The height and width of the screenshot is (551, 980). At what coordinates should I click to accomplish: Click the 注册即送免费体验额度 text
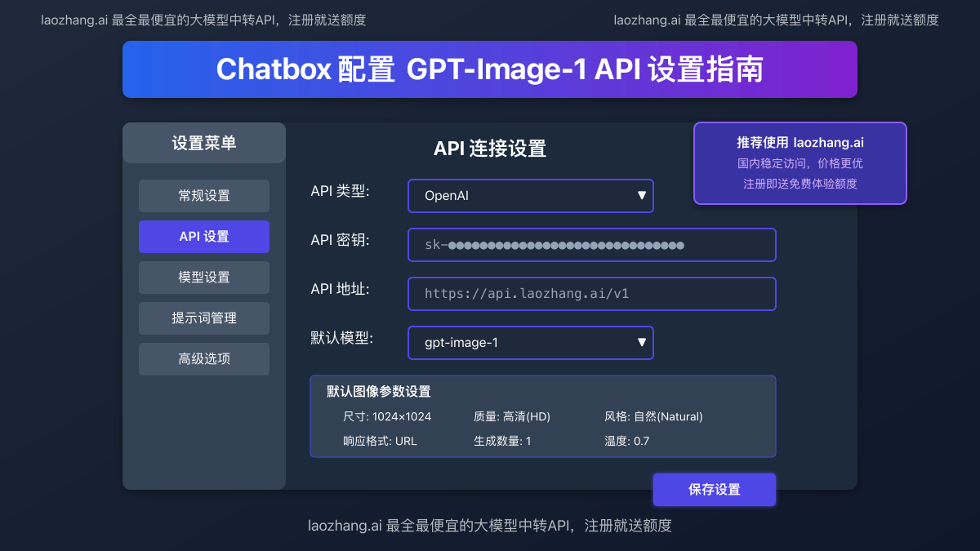tap(800, 184)
